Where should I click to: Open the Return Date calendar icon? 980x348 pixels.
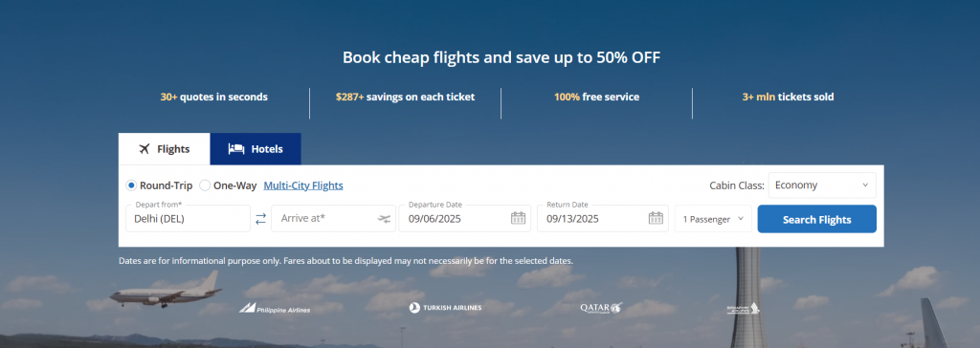pos(656,218)
